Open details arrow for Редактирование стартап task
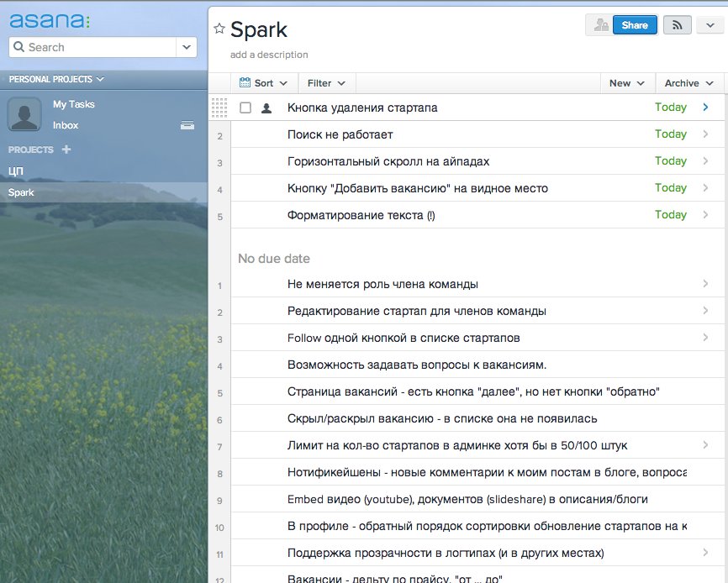Image resolution: width=728 pixels, height=583 pixels. 705,310
